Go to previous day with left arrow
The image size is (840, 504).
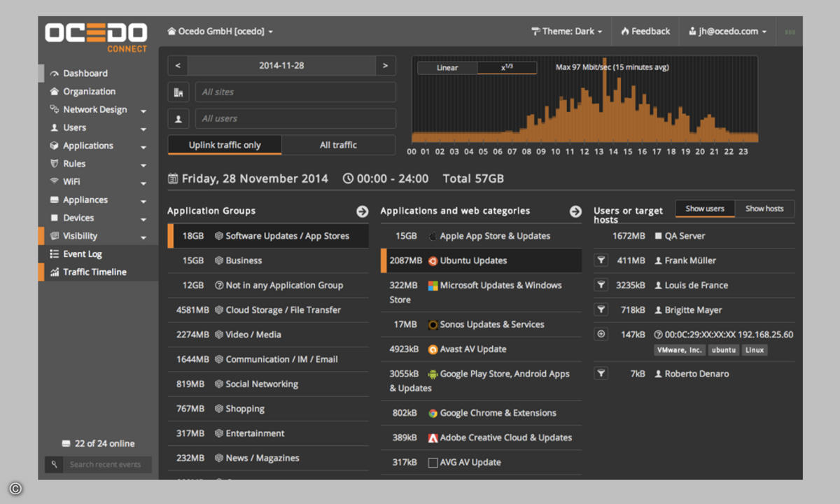pyautogui.click(x=178, y=66)
